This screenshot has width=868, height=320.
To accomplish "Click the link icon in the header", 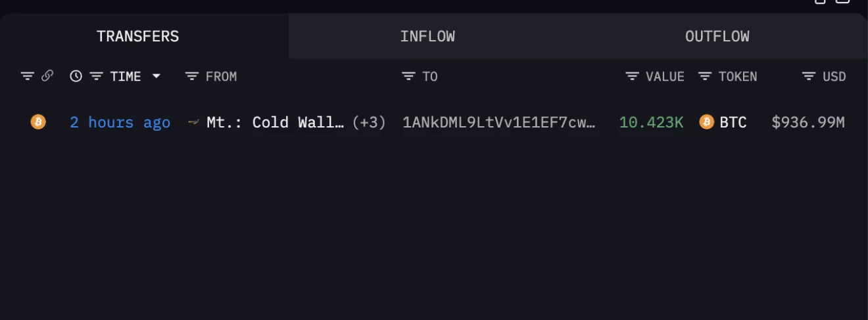I will pos(47,76).
